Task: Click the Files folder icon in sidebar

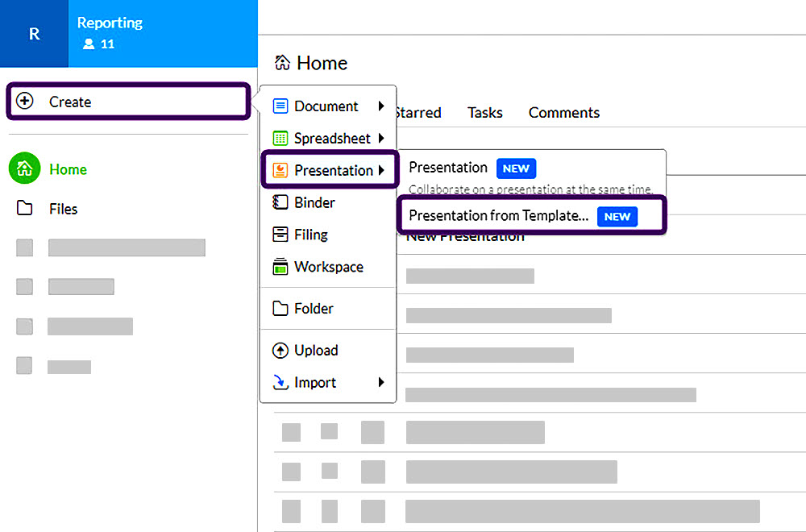Action: 25,209
